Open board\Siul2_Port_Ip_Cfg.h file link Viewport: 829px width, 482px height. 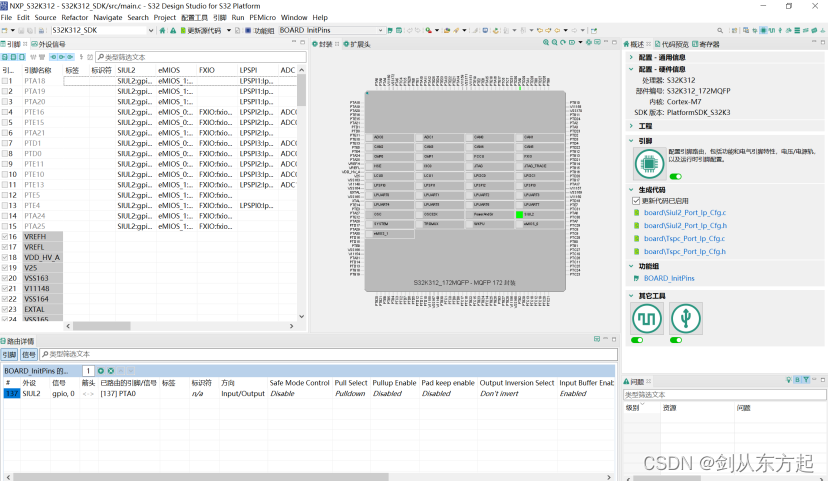click(685, 226)
